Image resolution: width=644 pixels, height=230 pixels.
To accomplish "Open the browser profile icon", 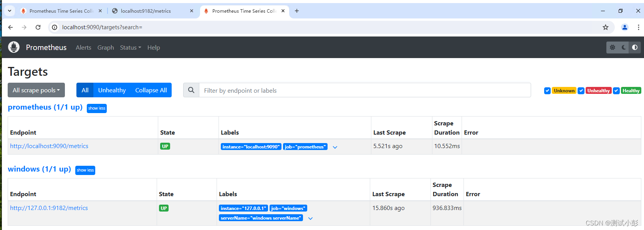I will pos(625,27).
